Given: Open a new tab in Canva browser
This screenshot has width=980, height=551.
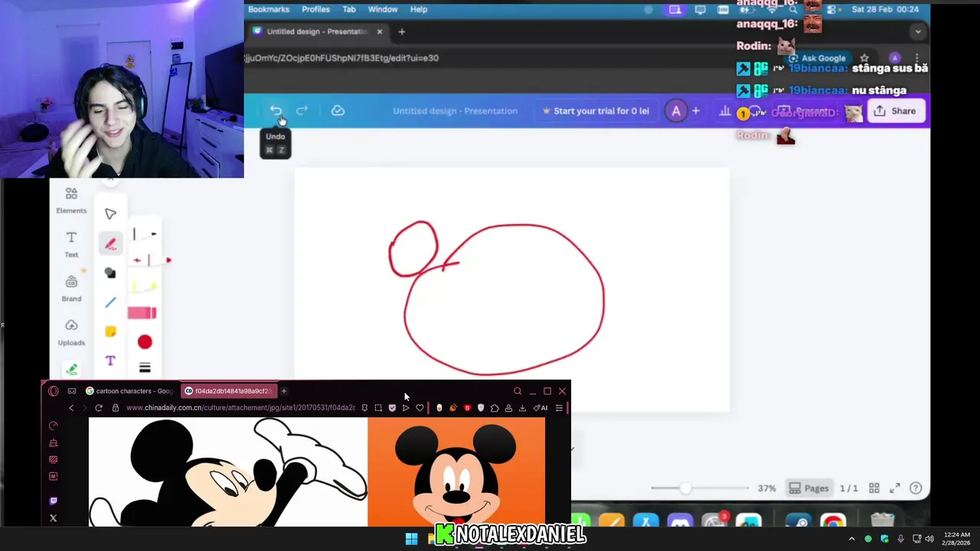Looking at the screenshot, I should tap(401, 31).
